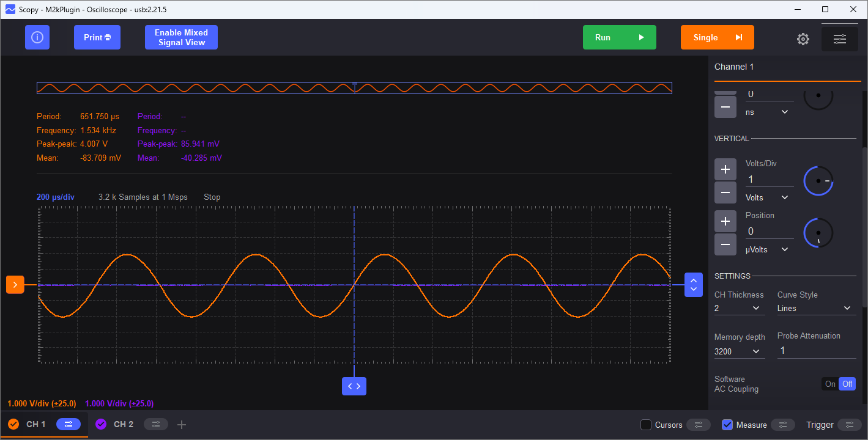The width and height of the screenshot is (868, 440).
Task: Start acquisition with the Run button
Action: (619, 37)
